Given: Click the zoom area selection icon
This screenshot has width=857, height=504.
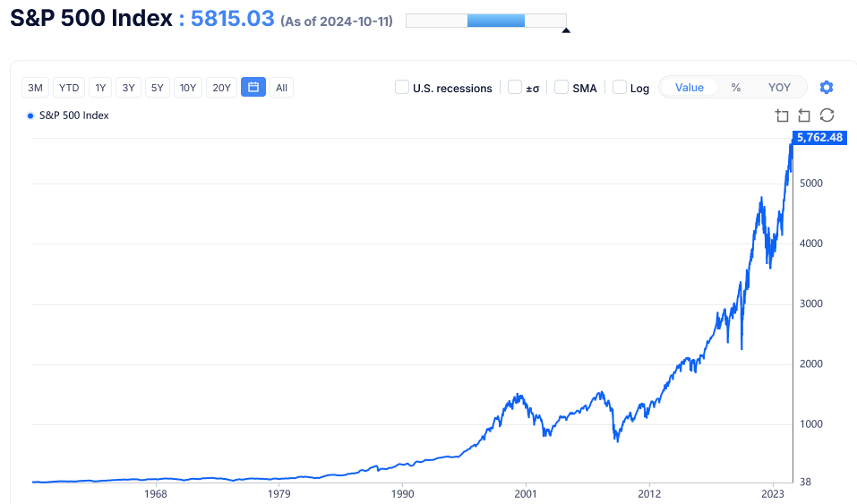Looking at the screenshot, I should click(x=782, y=115).
